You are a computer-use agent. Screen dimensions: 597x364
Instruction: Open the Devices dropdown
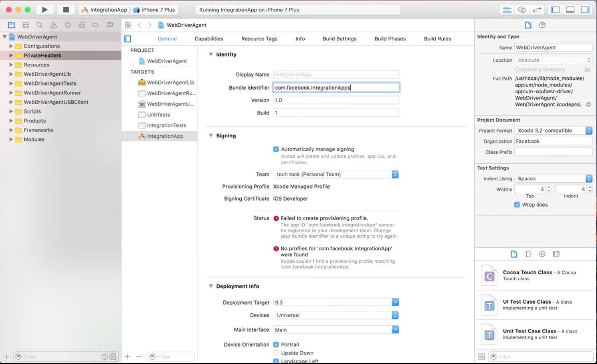point(336,315)
